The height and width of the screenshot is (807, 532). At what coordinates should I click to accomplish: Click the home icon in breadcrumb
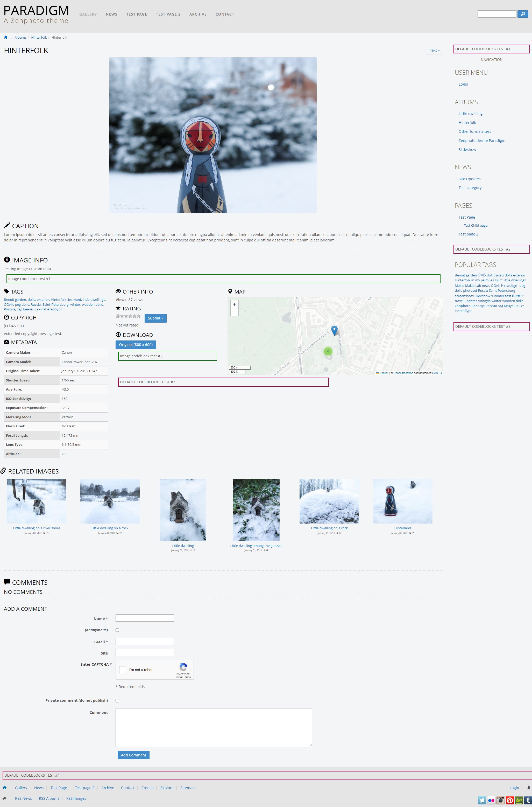point(6,37)
